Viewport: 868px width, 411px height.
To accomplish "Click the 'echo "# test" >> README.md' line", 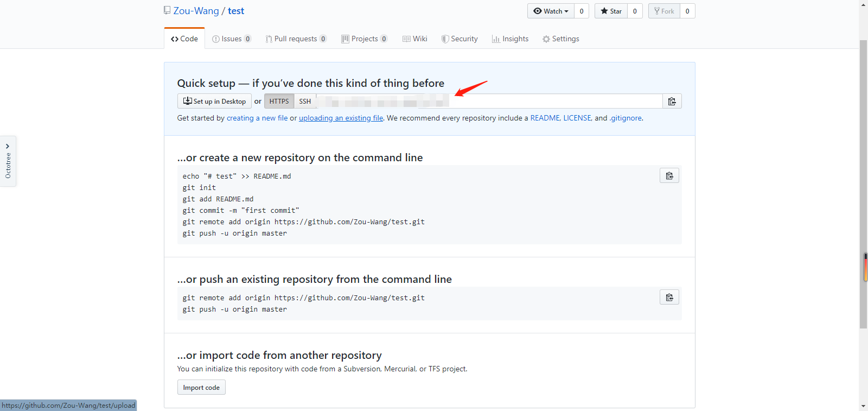I will pyautogui.click(x=237, y=176).
